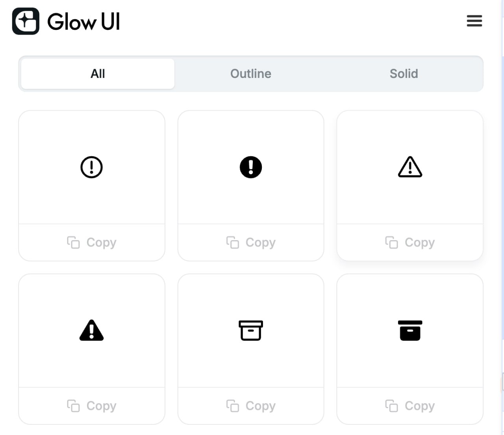This screenshot has height=435, width=504.
Task: Show only Solid icons tab
Action: coord(404,74)
